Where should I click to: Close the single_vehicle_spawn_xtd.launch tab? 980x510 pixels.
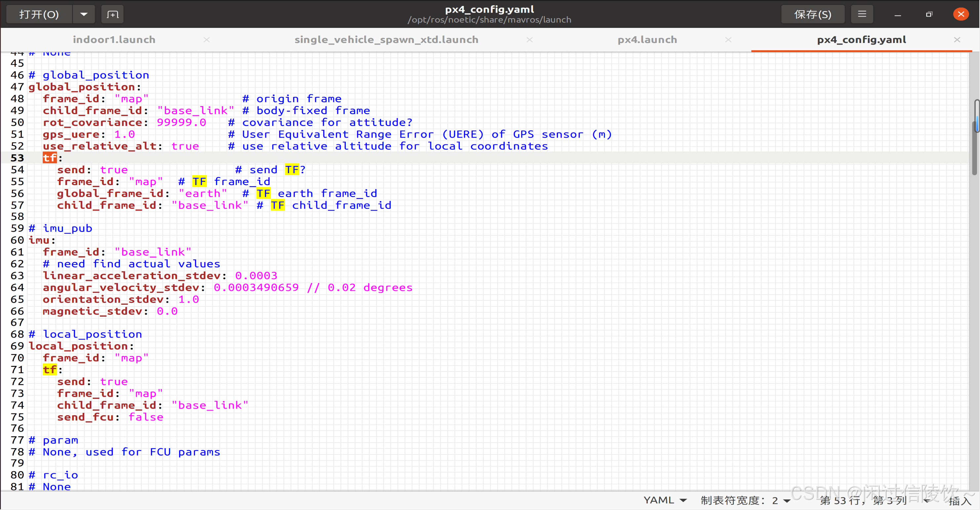(x=529, y=40)
